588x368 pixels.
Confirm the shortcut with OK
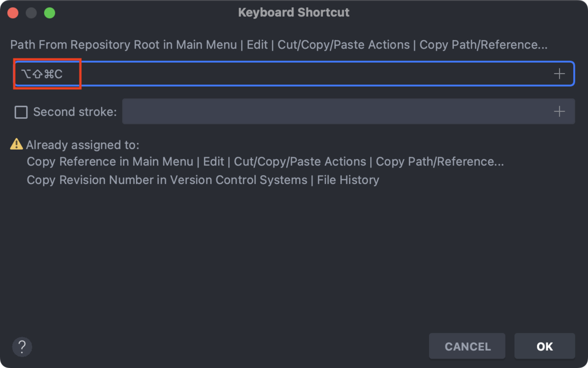pyautogui.click(x=544, y=346)
